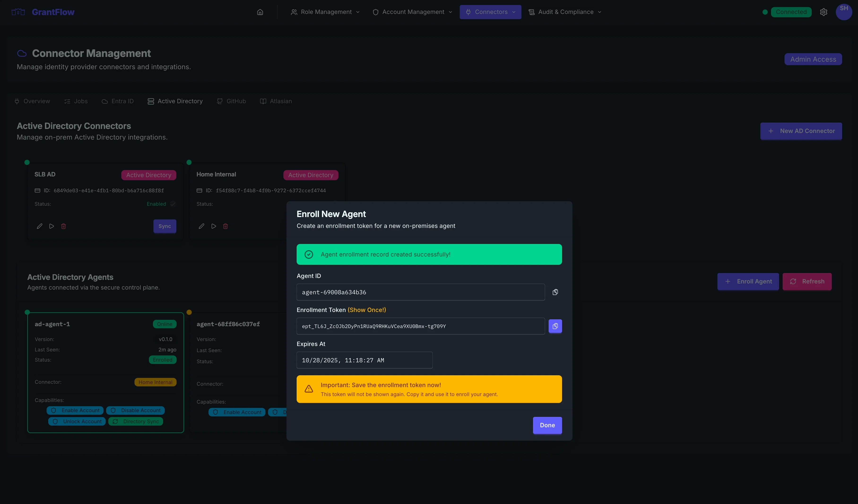Expand the Role Management dropdown
Viewport: 858px width, 504px height.
(x=325, y=12)
